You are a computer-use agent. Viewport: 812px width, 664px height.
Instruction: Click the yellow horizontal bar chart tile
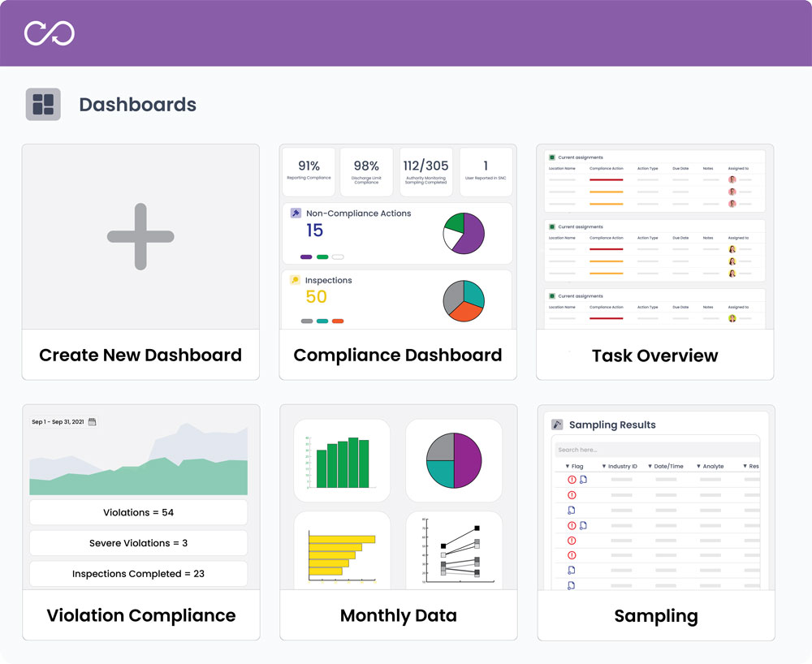coord(342,550)
